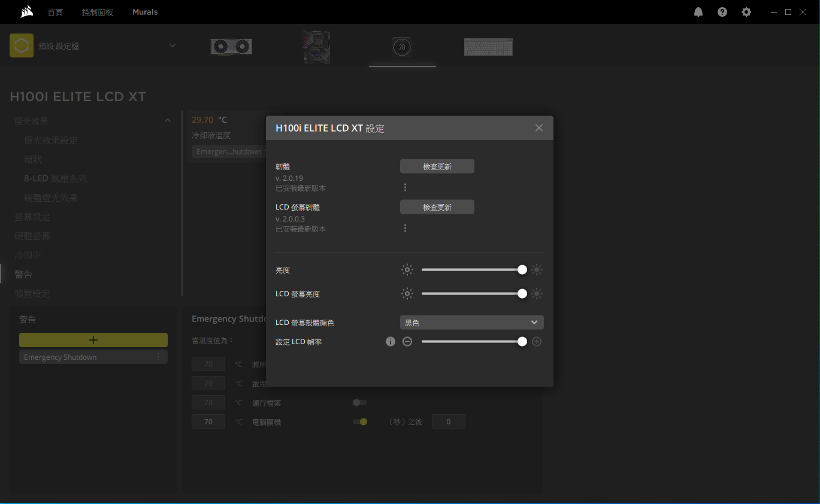
Task: Click the Corsair sails logo
Action: (26, 12)
